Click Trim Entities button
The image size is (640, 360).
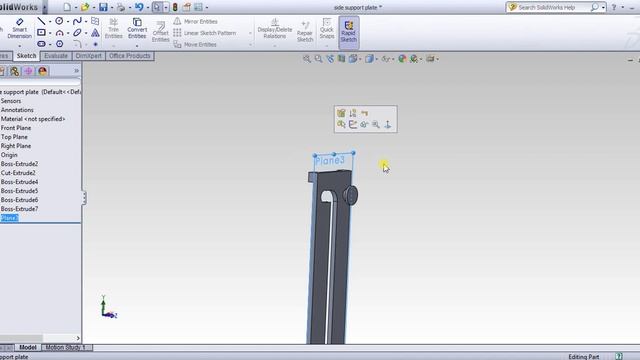tap(113, 29)
